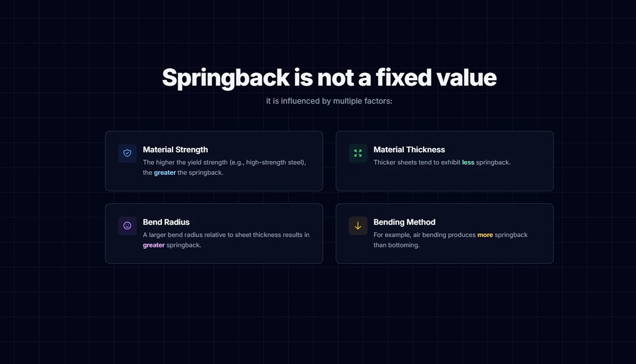Click the "For example, air bending produces" text

click(424, 235)
